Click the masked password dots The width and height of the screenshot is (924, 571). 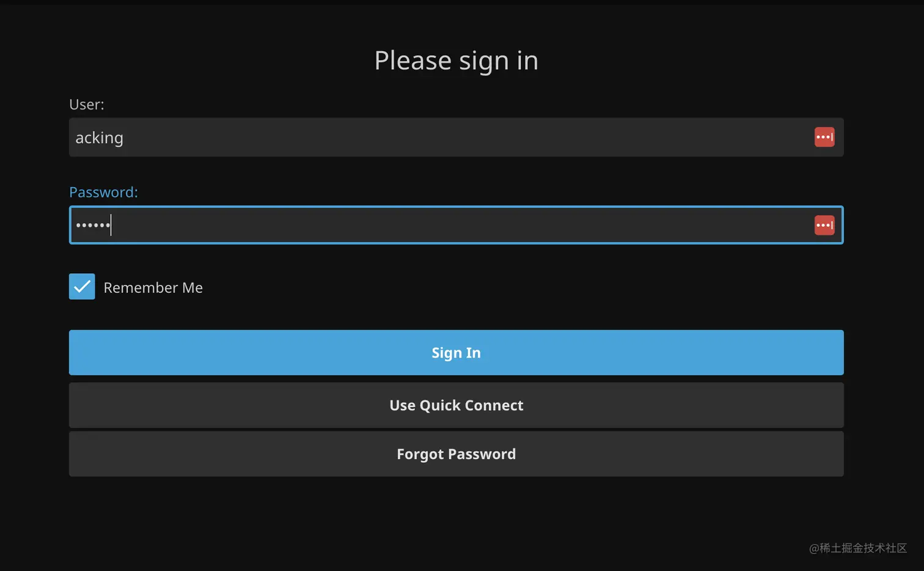click(x=93, y=225)
